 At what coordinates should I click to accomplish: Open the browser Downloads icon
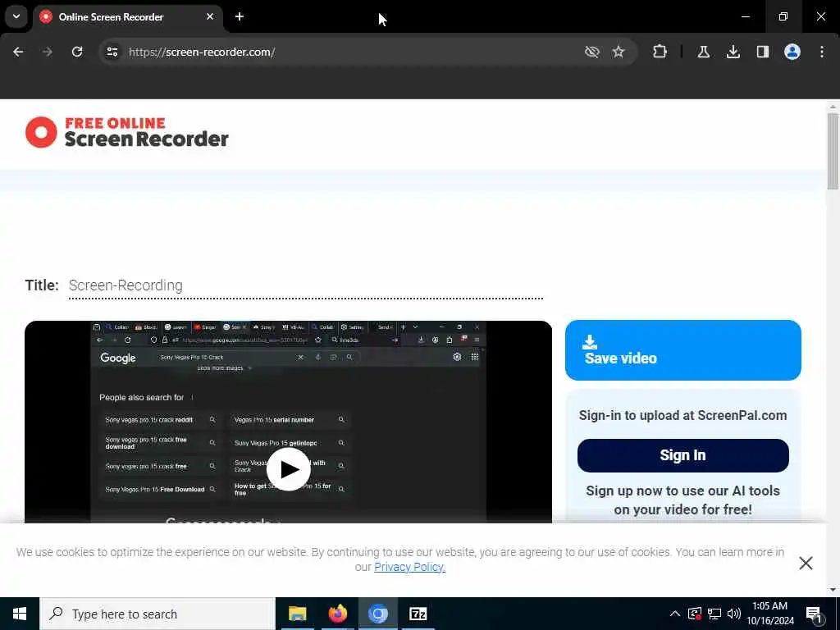click(x=733, y=52)
